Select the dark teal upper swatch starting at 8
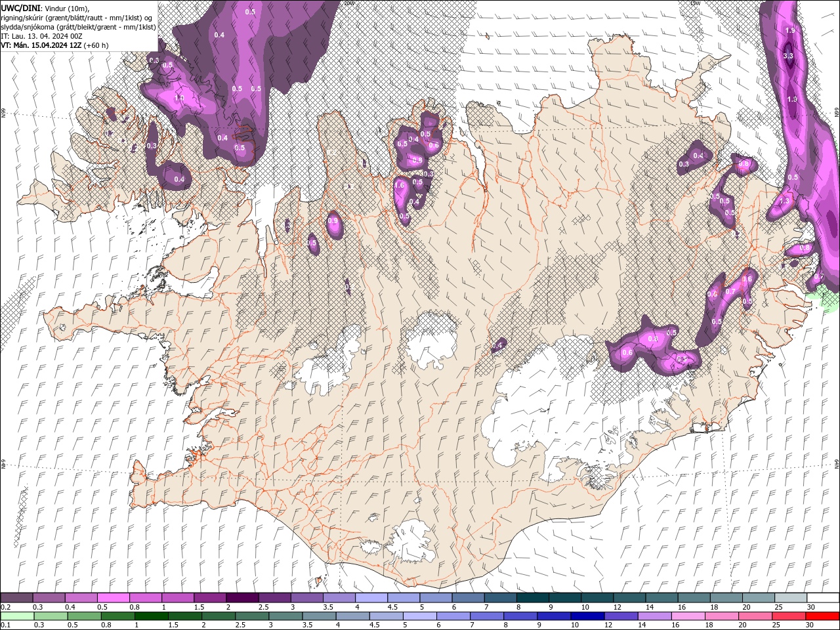840x630 pixels. click(x=532, y=598)
